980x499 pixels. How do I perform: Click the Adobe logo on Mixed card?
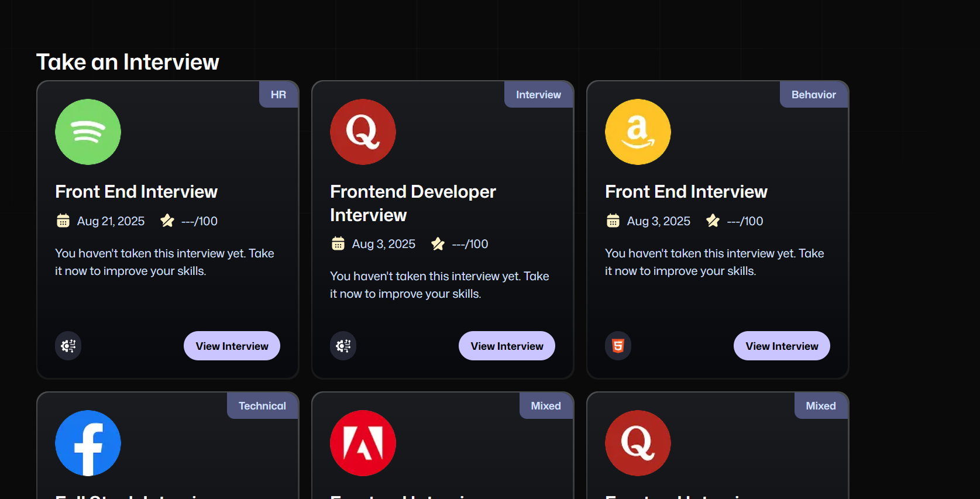pyautogui.click(x=363, y=443)
